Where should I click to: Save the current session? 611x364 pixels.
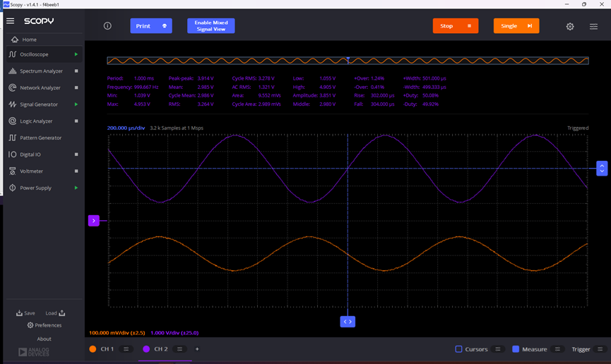click(25, 313)
